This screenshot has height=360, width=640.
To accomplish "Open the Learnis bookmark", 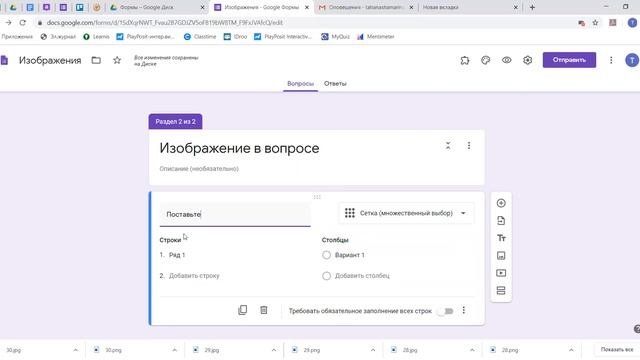I will pos(96,37).
